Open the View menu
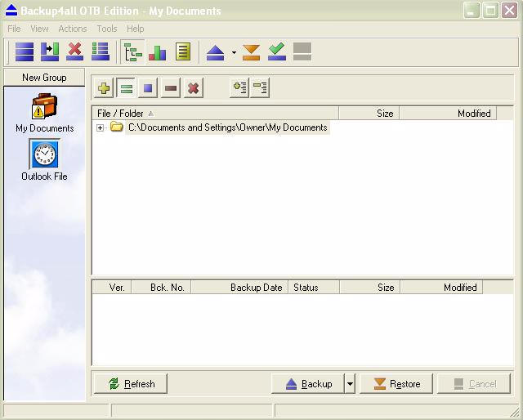The width and height of the screenshot is (523, 420). pos(39,29)
